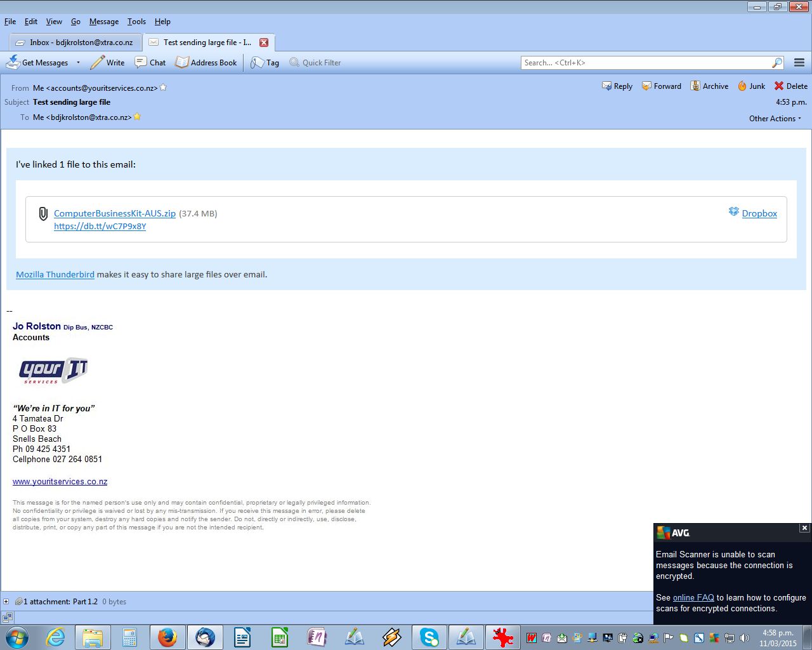This screenshot has width=812, height=650.
Task: Open the Tools menu
Action: click(x=136, y=22)
